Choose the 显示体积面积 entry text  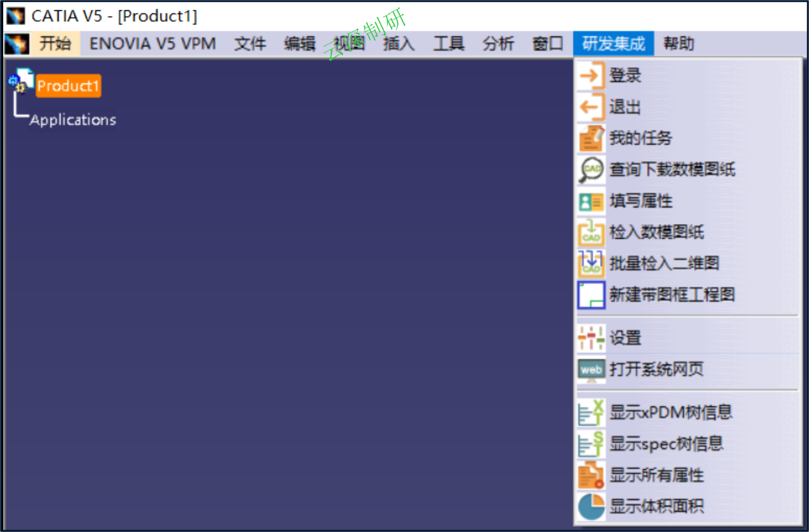tap(657, 506)
